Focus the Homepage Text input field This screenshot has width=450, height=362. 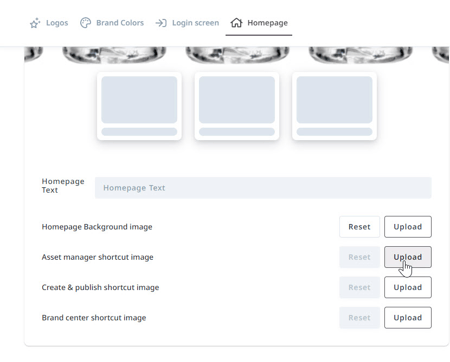(x=263, y=188)
